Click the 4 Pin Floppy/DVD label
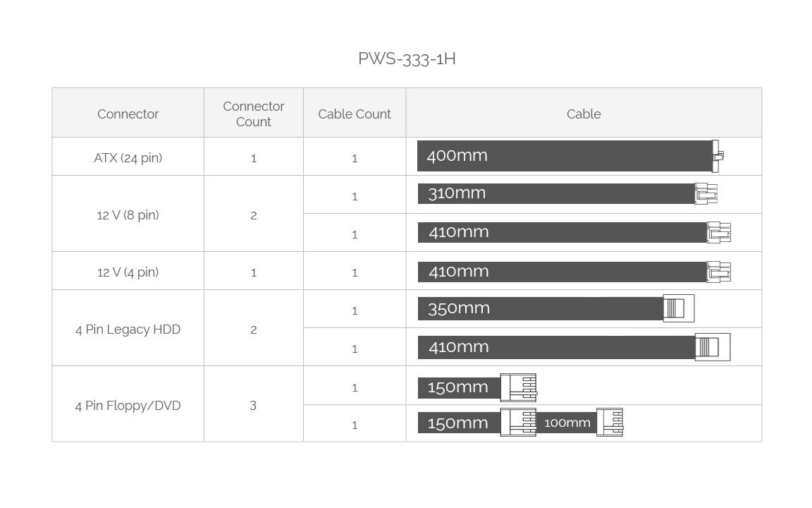Screen dimensions: 812x508 tap(128, 406)
